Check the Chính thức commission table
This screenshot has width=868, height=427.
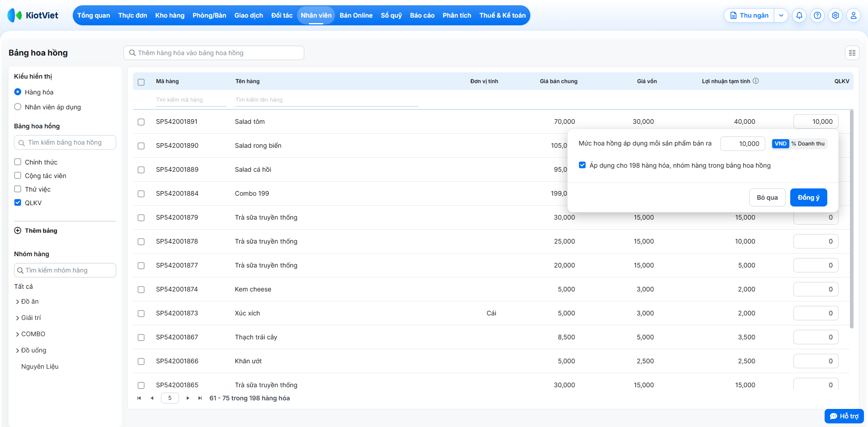18,162
